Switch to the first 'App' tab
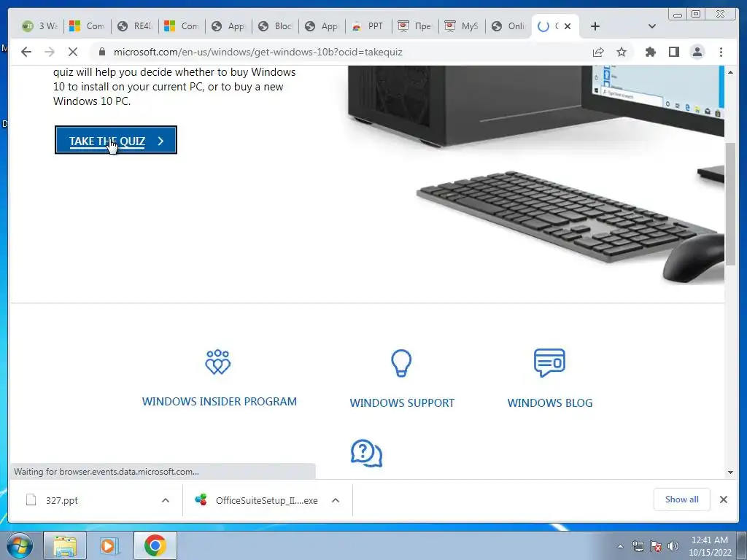 point(228,26)
